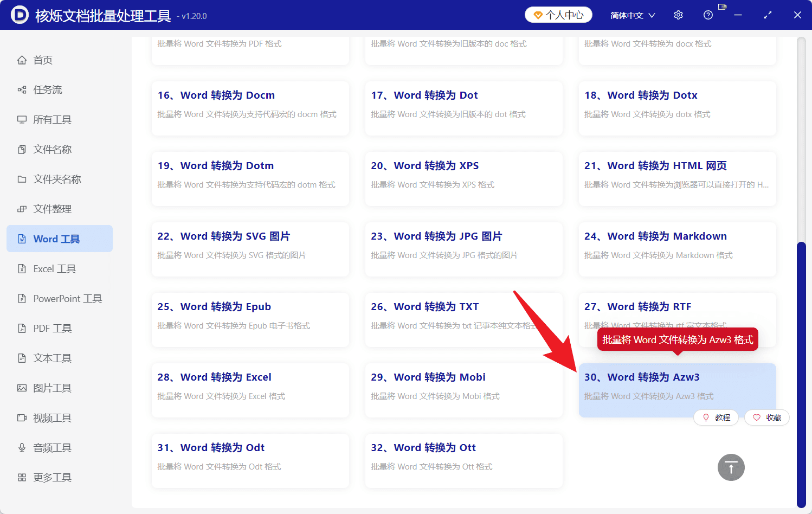Click the settings gear icon
The height and width of the screenshot is (514, 812).
pyautogui.click(x=678, y=15)
